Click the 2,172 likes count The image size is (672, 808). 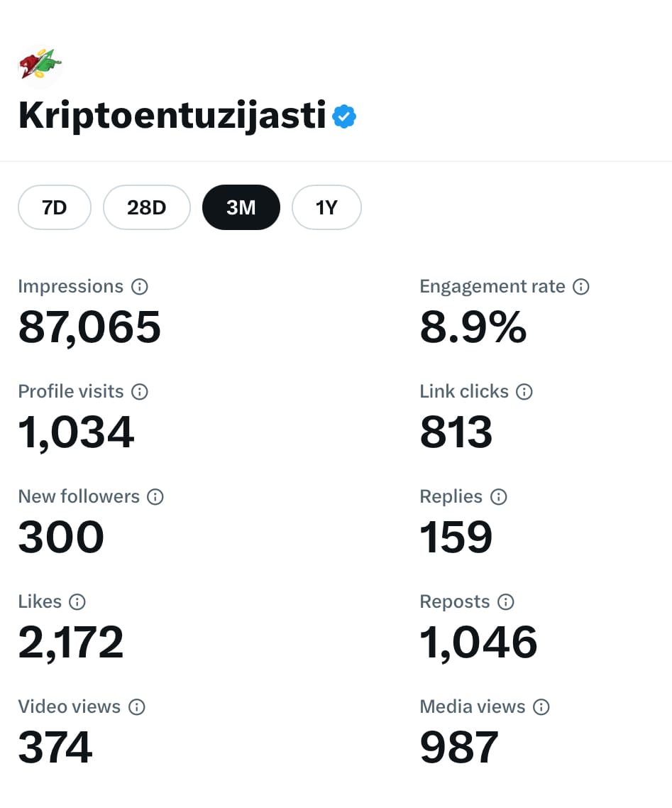70,642
